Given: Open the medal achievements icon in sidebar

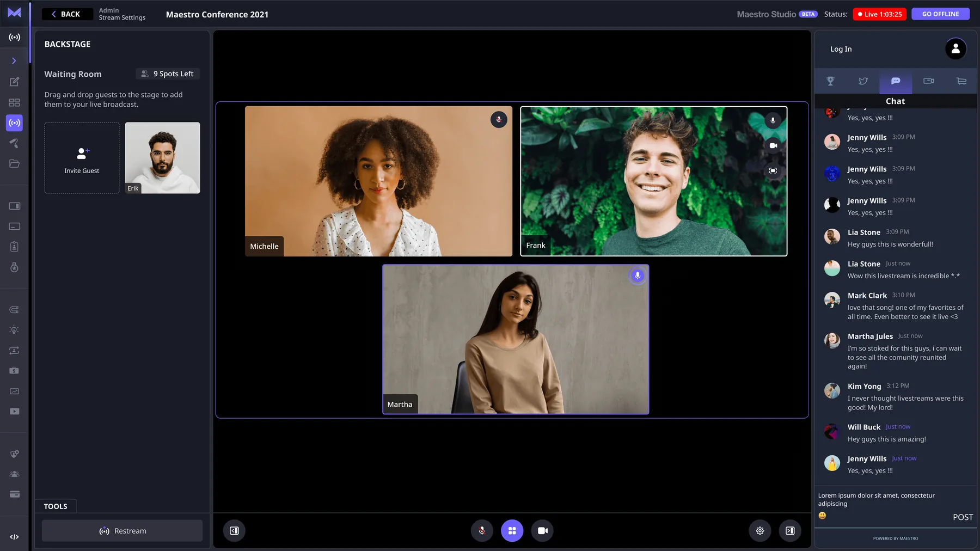Looking at the screenshot, I should [x=14, y=267].
